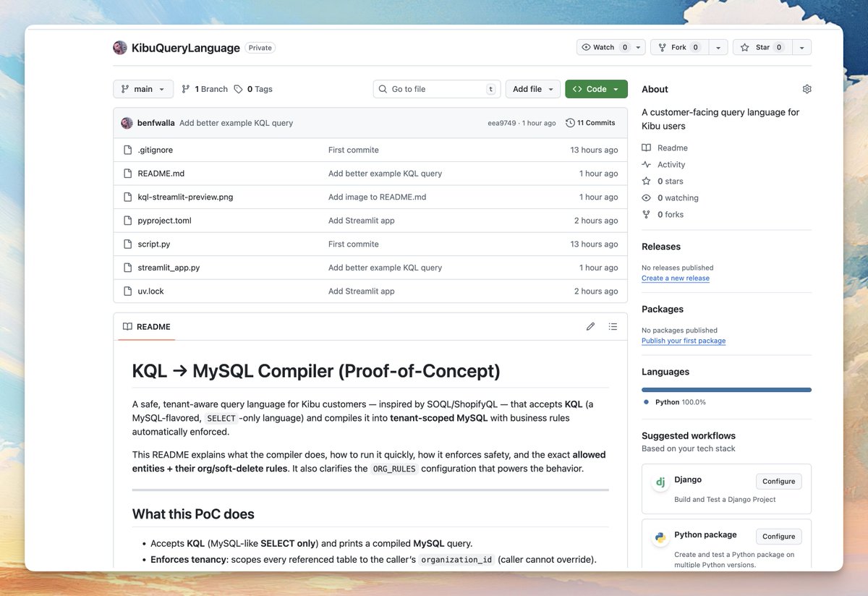Click the Private visibility badge
Screen dimensions: 868x596
click(260, 48)
